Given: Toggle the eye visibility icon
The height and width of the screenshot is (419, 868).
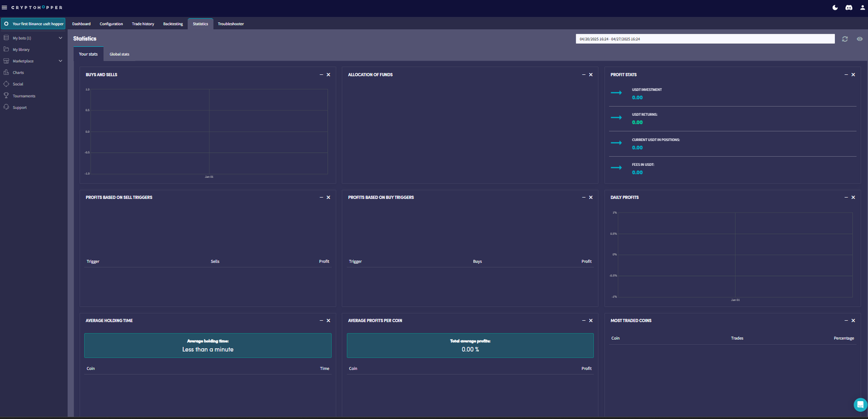Looking at the screenshot, I should [859, 39].
